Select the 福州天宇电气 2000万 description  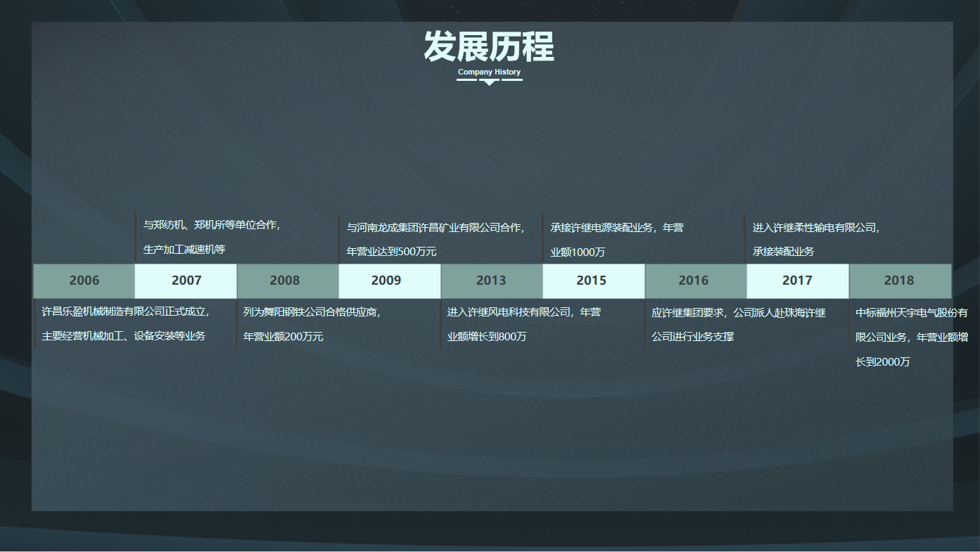pos(911,337)
